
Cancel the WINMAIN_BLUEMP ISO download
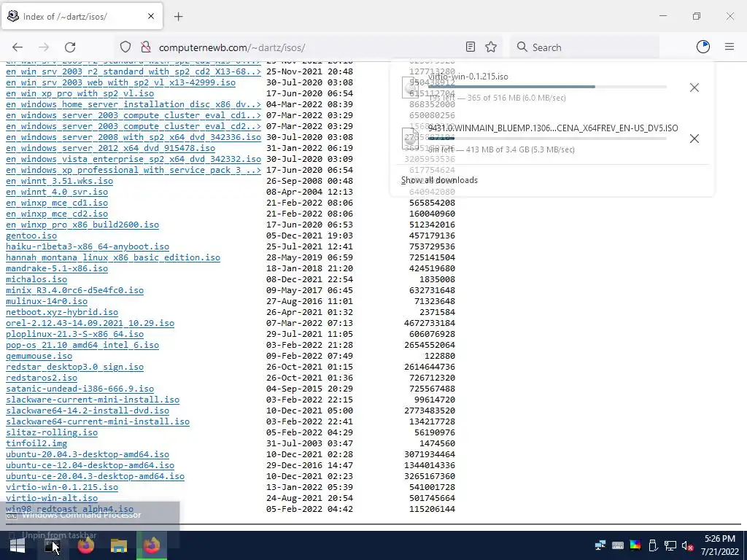[x=694, y=139]
